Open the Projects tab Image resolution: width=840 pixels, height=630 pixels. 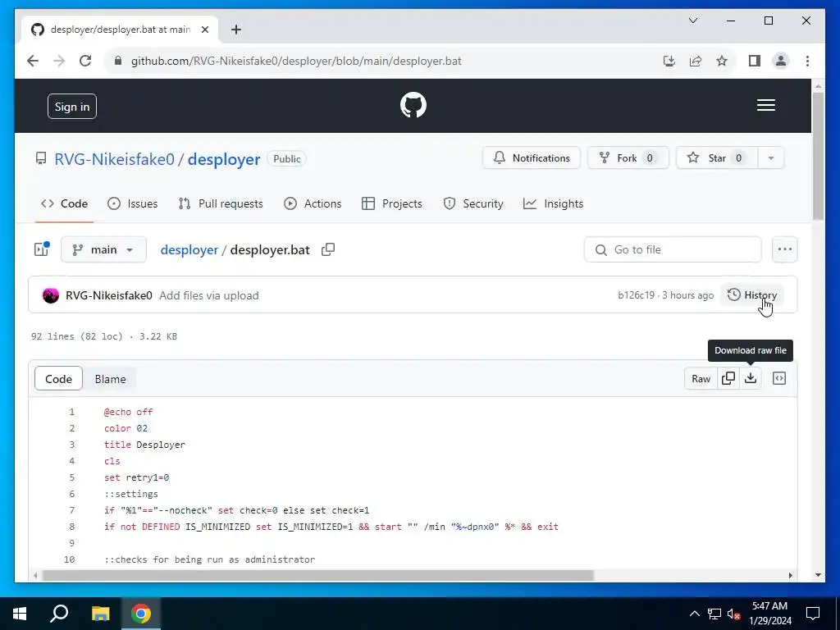pos(392,203)
